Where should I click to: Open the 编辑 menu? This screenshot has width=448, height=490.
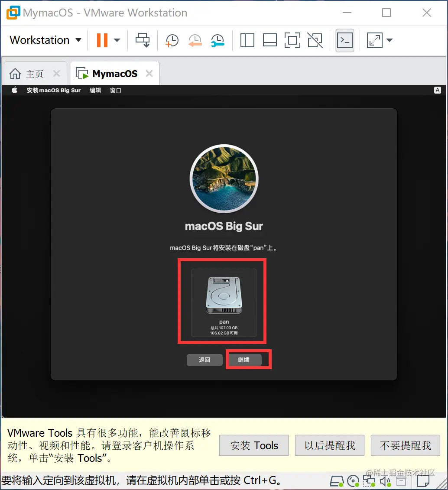95,90
